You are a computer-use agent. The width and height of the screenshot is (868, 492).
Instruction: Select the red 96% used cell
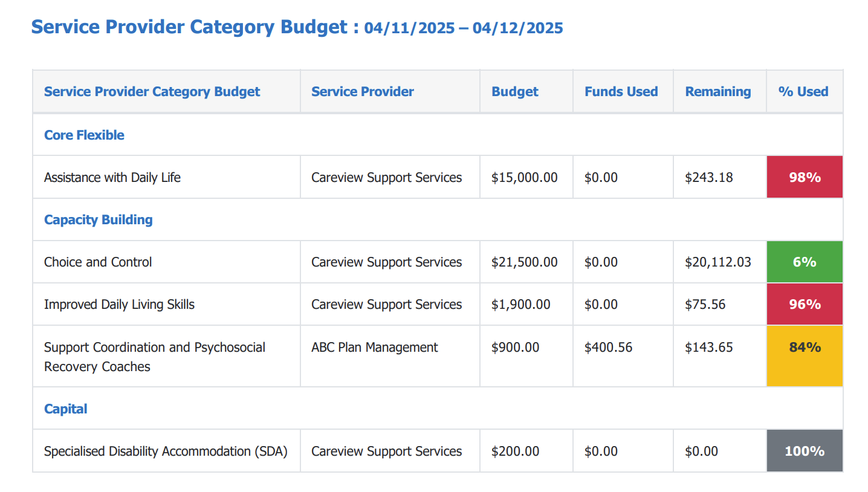[805, 305]
